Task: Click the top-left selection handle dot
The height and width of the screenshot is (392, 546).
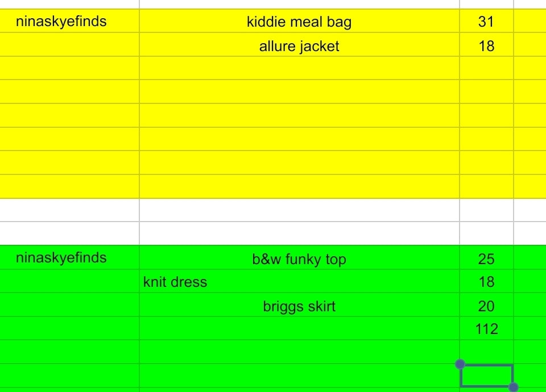Action: tap(460, 364)
